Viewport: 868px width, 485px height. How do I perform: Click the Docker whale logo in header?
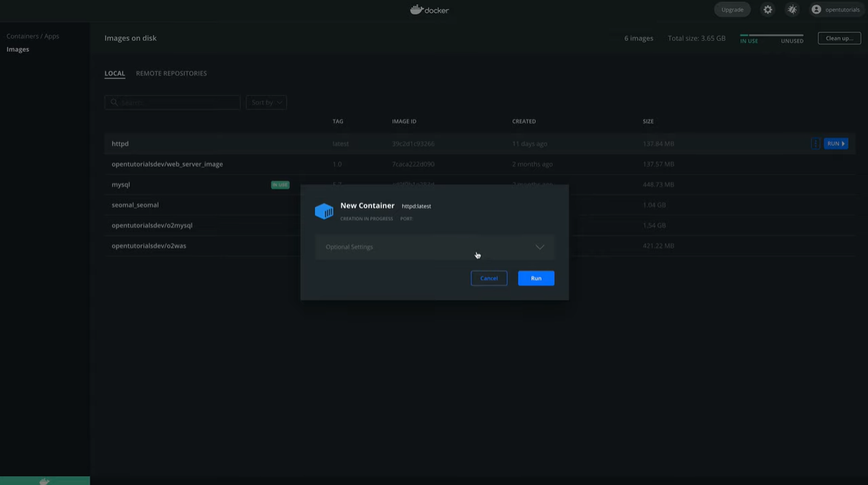coord(430,9)
